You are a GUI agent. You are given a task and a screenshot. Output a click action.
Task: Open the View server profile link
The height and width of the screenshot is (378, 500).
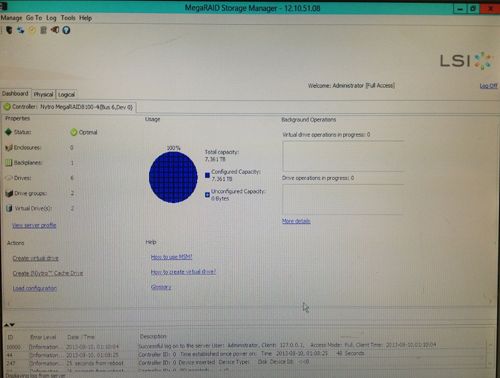click(34, 225)
